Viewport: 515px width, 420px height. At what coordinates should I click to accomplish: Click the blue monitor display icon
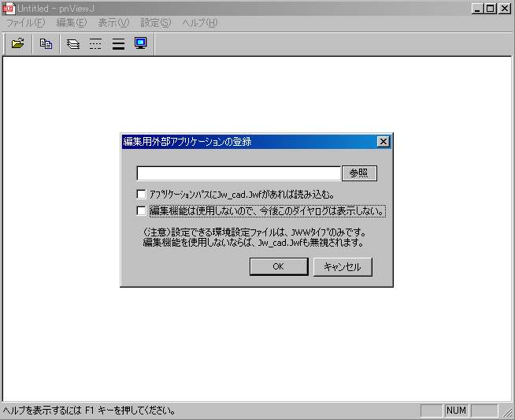[x=141, y=43]
